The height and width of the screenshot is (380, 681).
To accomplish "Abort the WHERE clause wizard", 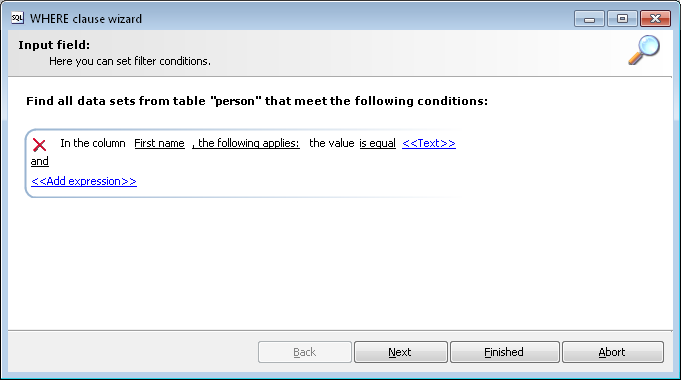I will 612,352.
